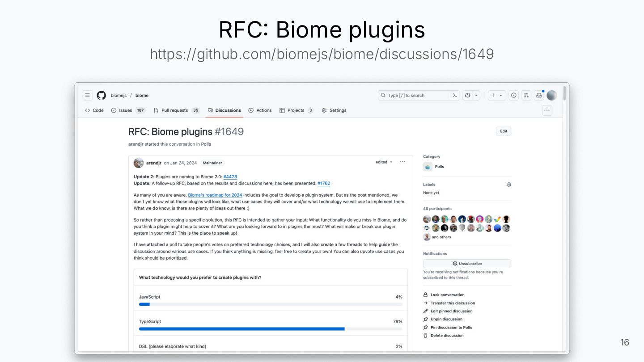
Task: Open the first participant avatar
Action: [x=427, y=219]
